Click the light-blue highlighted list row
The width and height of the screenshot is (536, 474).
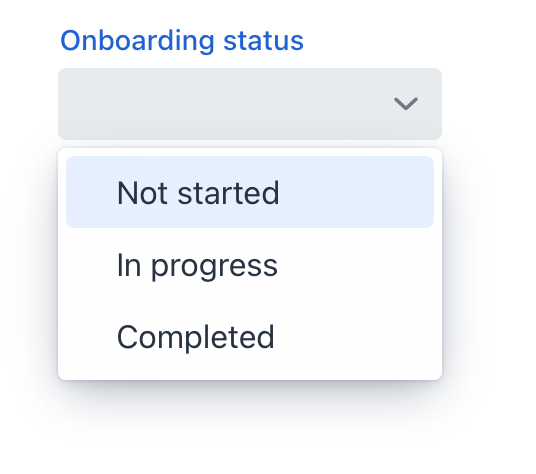coord(250,192)
